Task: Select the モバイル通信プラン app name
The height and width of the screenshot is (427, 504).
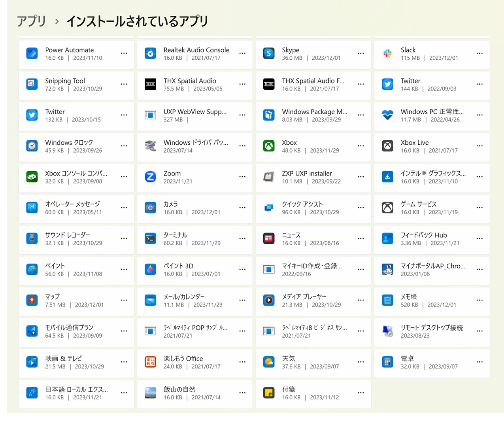Action: [x=69, y=327]
